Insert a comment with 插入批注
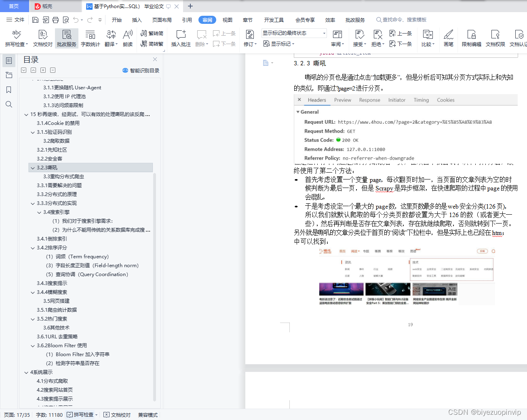Viewport: 527px width, 420px height. (x=181, y=38)
